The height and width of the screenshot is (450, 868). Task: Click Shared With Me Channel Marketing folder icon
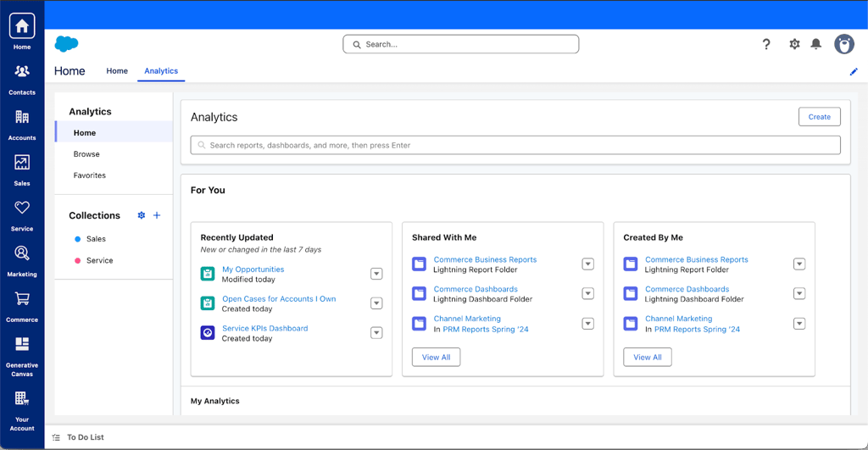tap(419, 323)
